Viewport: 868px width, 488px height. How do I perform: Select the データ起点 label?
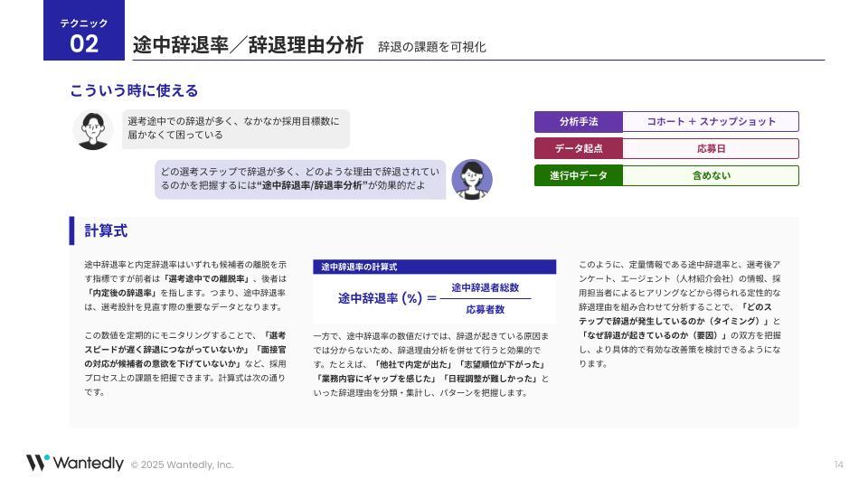tap(579, 149)
